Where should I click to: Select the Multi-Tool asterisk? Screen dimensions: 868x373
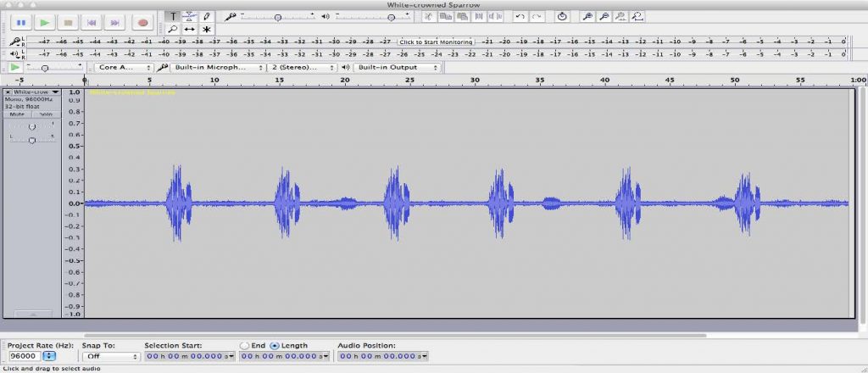207,30
